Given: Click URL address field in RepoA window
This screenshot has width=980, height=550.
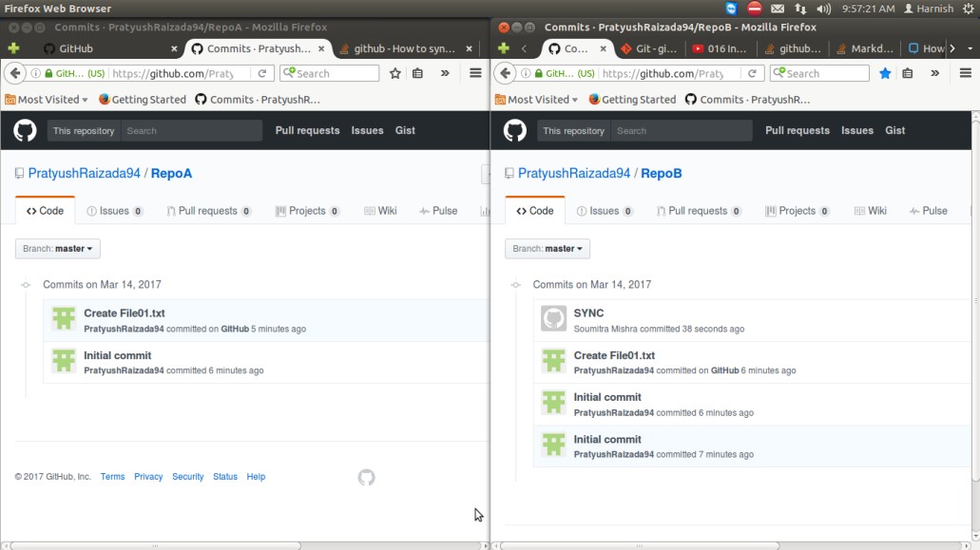Looking at the screenshot, I should tap(182, 73).
